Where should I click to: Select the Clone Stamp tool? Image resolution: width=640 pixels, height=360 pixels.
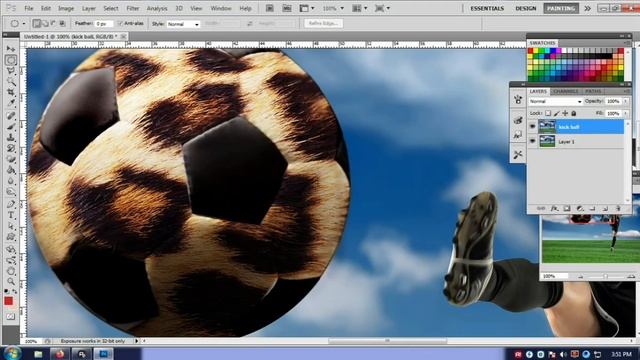(x=11, y=137)
